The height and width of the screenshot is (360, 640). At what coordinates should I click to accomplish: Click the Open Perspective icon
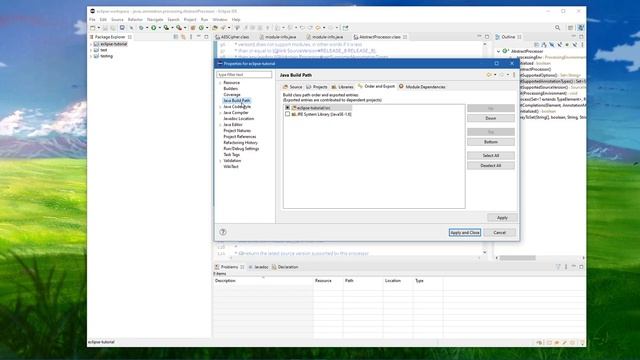click(571, 28)
